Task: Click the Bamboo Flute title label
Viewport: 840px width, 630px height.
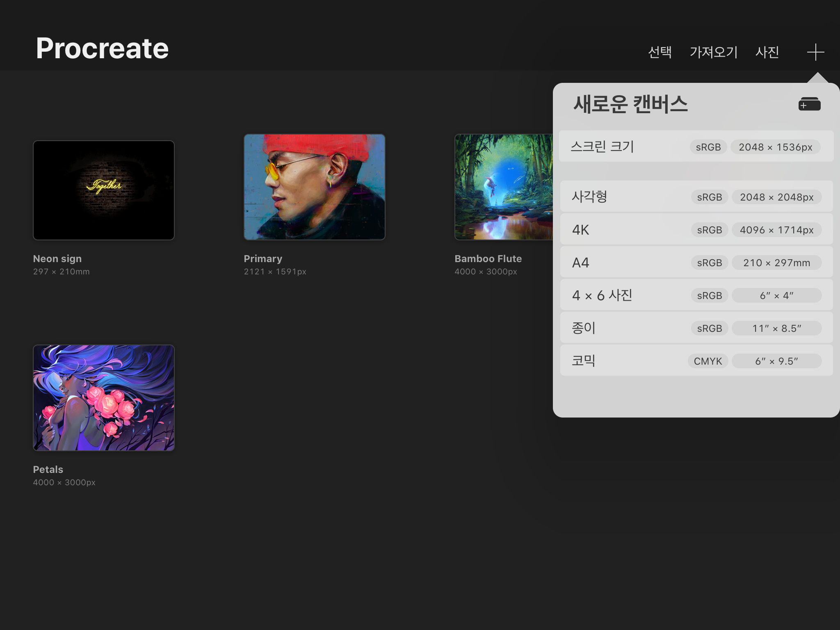Action: tap(488, 259)
